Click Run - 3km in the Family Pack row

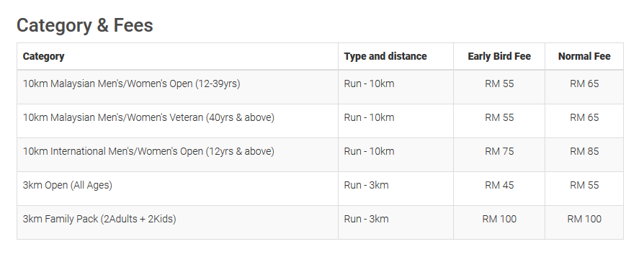366,219
